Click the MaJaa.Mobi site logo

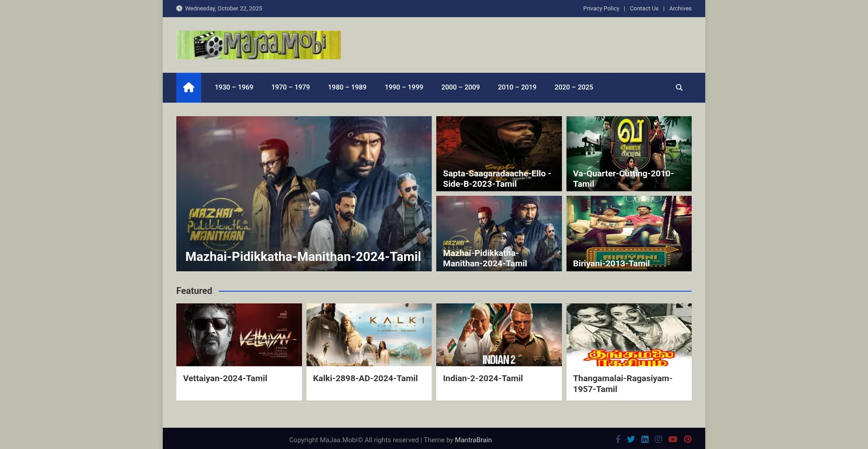(x=258, y=45)
